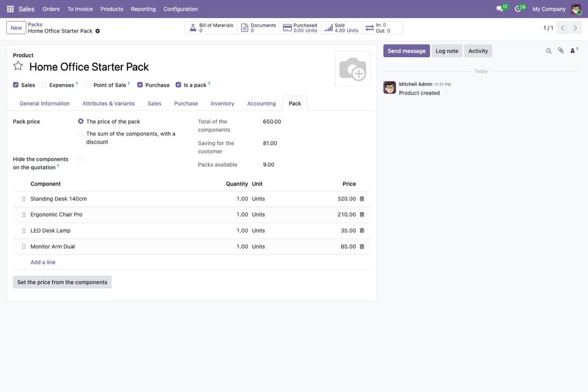The width and height of the screenshot is (588, 392).
Task: Go to the next record
Action: point(575,28)
